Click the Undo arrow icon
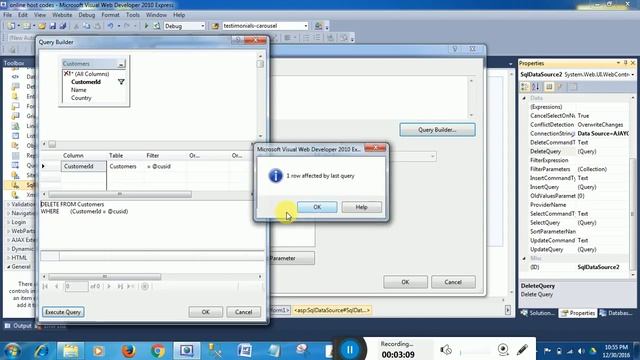This screenshot has height=360, width=640. pos(110,26)
